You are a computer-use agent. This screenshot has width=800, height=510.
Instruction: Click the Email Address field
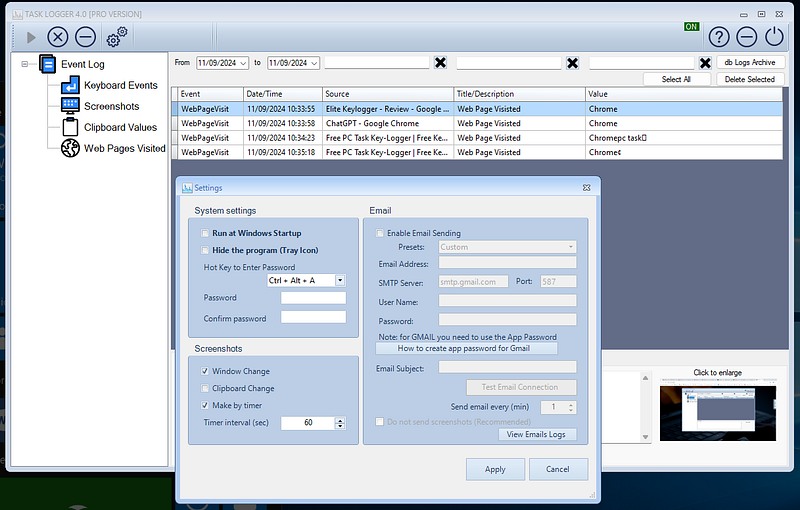click(x=508, y=263)
